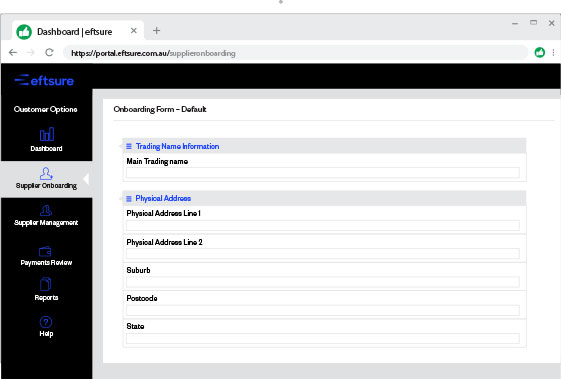Open the Reports documents icon
The image size is (561, 379).
pos(45,284)
